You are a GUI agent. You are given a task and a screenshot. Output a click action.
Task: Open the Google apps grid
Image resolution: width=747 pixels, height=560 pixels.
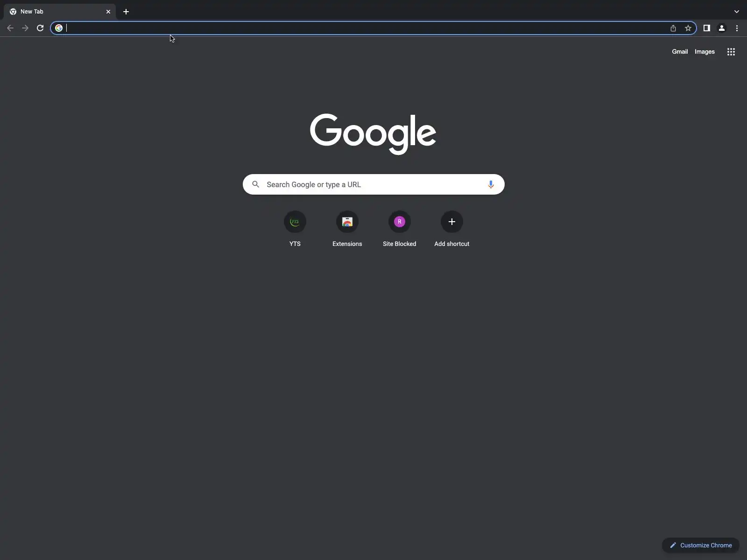731,52
